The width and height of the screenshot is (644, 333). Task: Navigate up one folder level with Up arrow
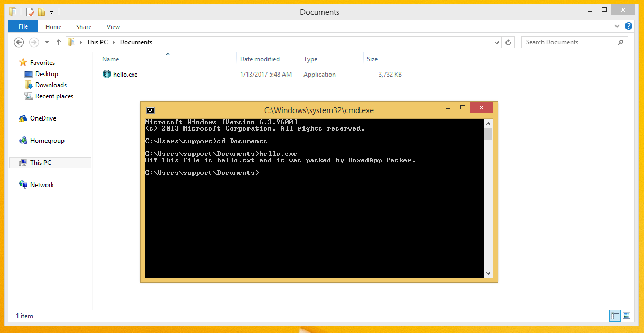pos(59,42)
